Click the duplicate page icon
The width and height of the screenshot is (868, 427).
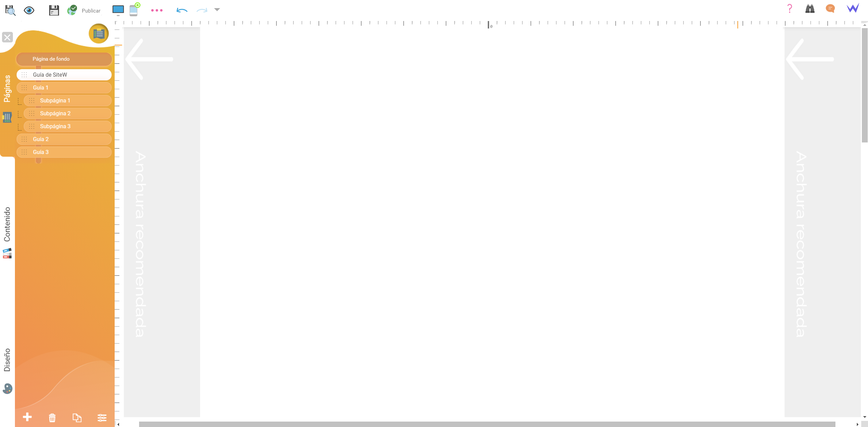coord(77,418)
